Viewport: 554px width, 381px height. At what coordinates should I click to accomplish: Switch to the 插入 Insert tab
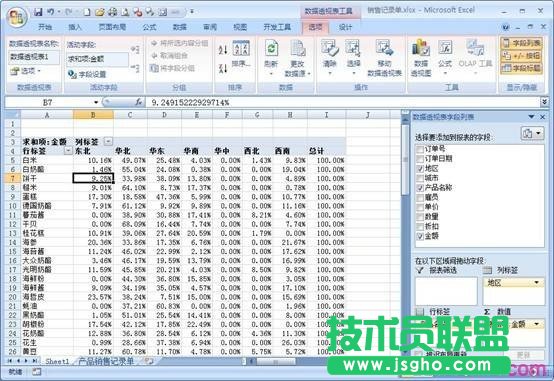click(75, 27)
